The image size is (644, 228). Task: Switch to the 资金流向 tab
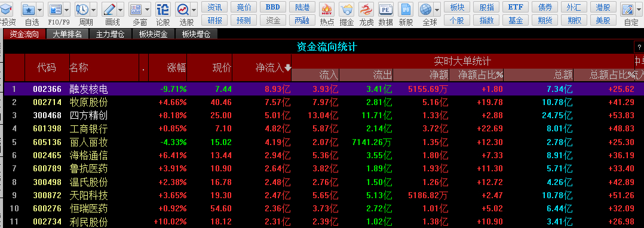24,35
